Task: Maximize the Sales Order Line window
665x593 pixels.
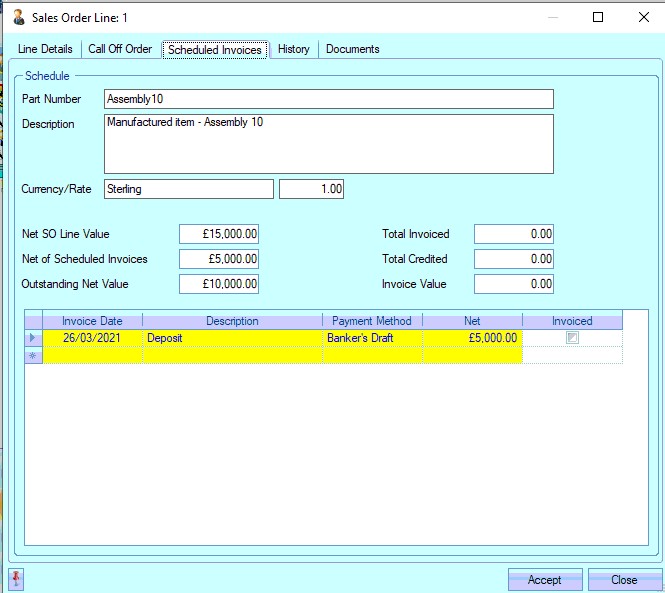Action: [598, 17]
